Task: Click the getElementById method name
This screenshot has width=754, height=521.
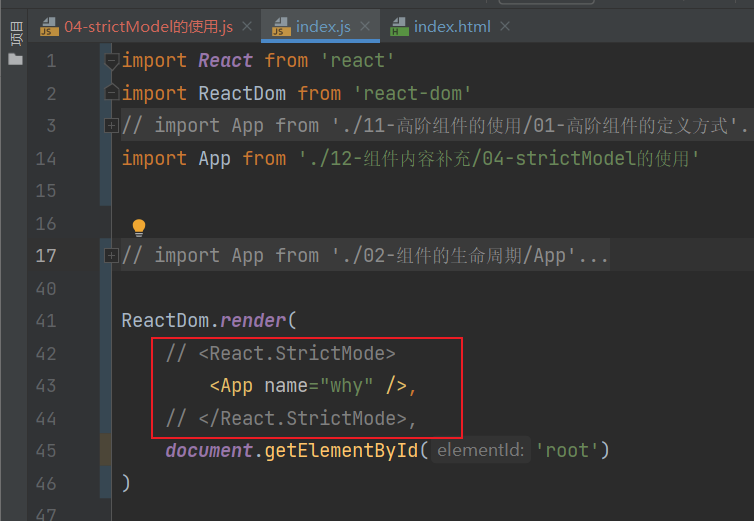Action: click(341, 450)
